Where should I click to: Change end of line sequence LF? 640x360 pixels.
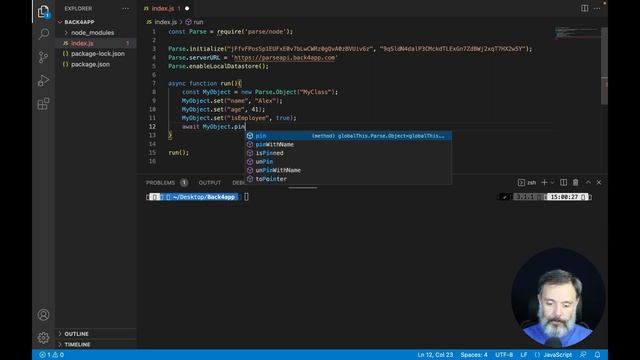(524, 355)
